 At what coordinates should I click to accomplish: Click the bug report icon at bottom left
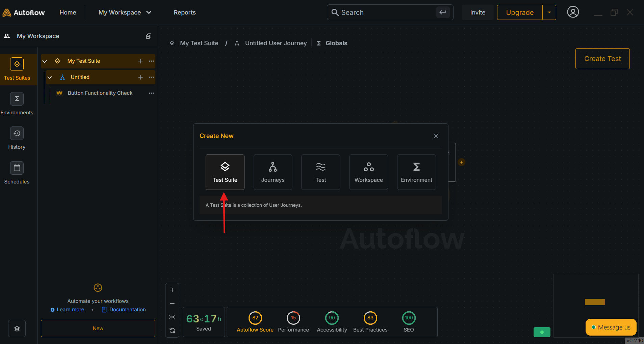tap(17, 328)
